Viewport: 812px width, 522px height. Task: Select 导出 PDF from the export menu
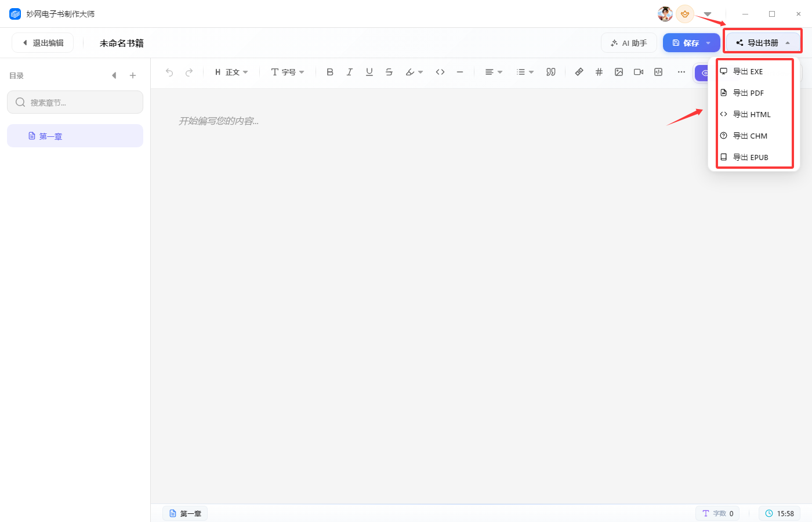[748, 93]
